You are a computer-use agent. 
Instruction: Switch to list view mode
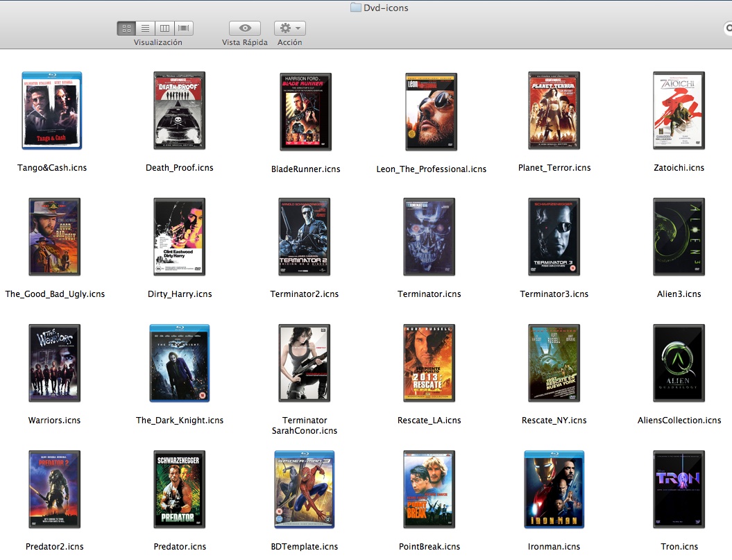click(146, 28)
